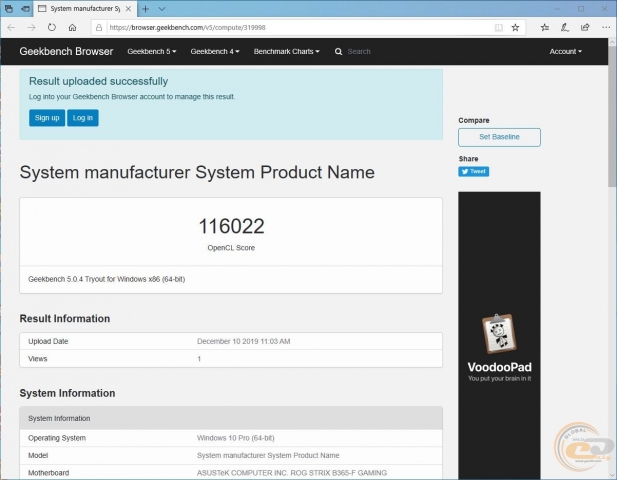Click the Views row label
This screenshot has height=480, width=617.
point(38,359)
